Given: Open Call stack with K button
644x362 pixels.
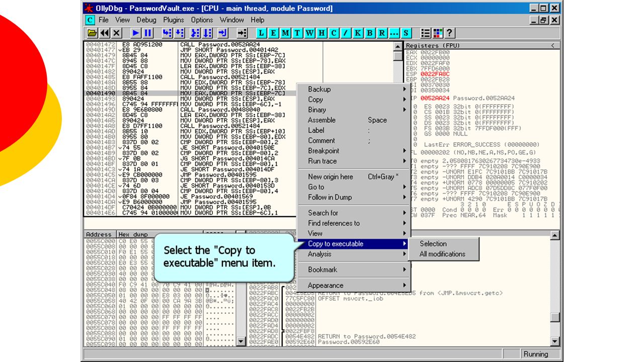Looking at the screenshot, I should (x=358, y=33).
